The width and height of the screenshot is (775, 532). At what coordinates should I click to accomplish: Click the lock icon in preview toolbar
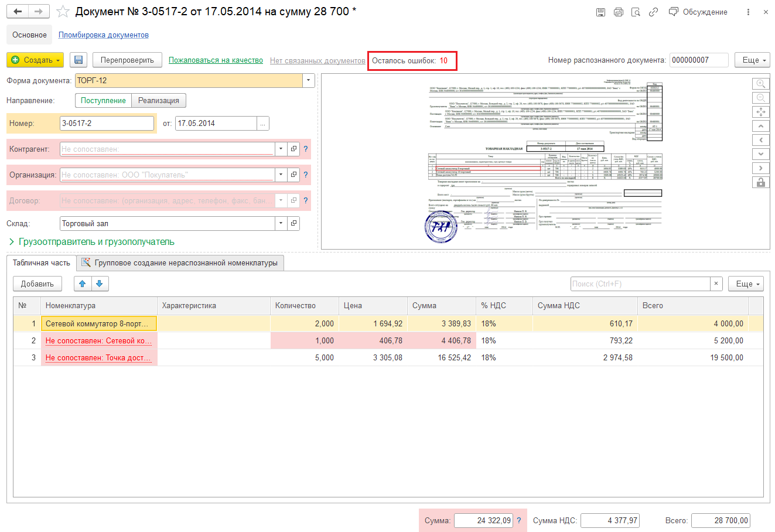point(760,182)
